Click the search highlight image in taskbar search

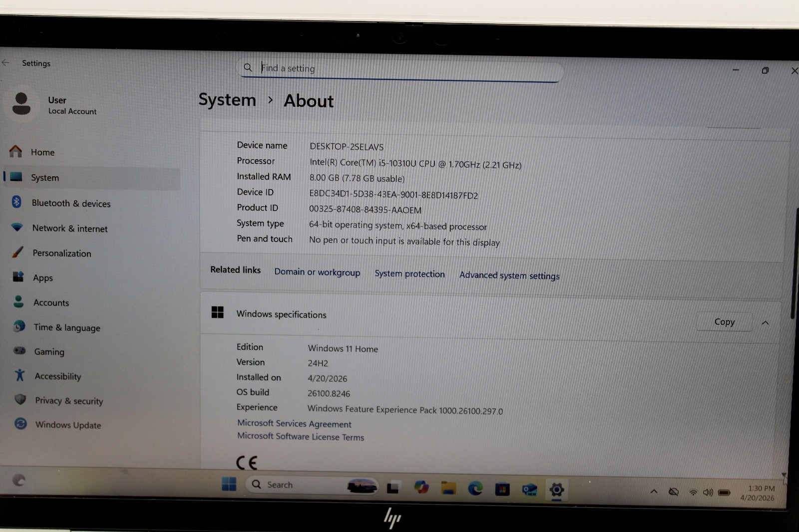(362, 486)
